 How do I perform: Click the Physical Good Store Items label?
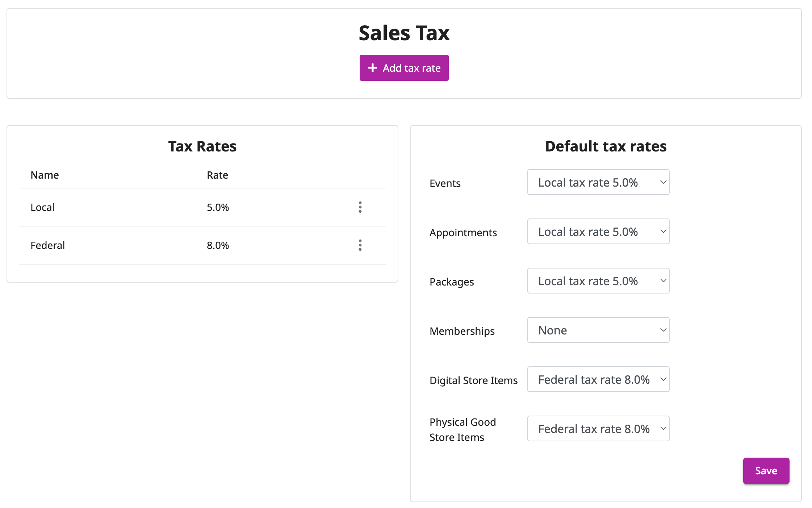(462, 430)
